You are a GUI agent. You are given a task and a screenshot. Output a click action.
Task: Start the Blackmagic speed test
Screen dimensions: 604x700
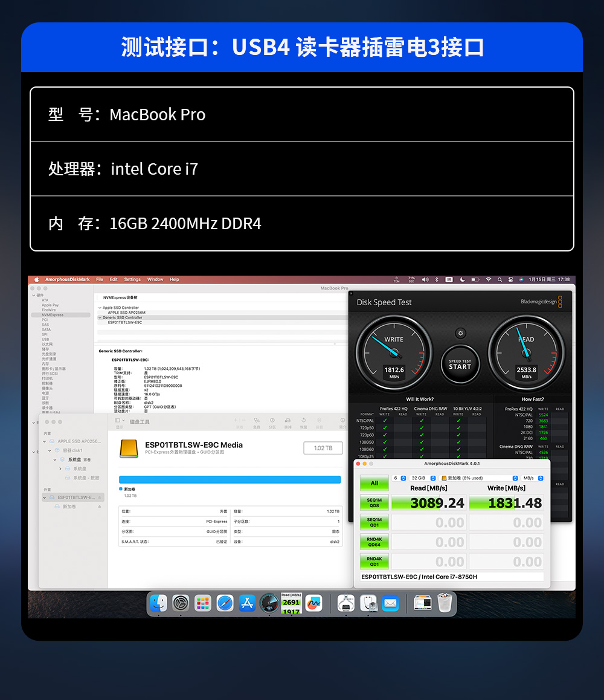point(460,365)
